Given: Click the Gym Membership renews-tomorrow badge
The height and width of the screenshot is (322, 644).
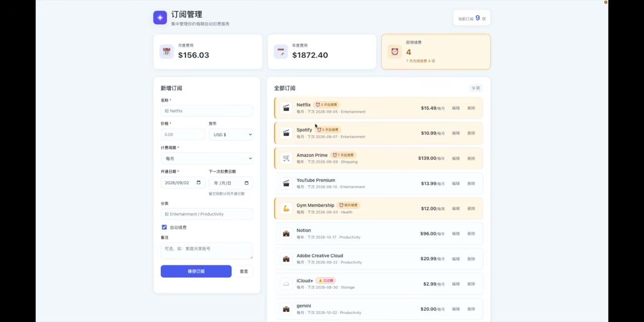Looking at the screenshot, I should pyautogui.click(x=348, y=205).
